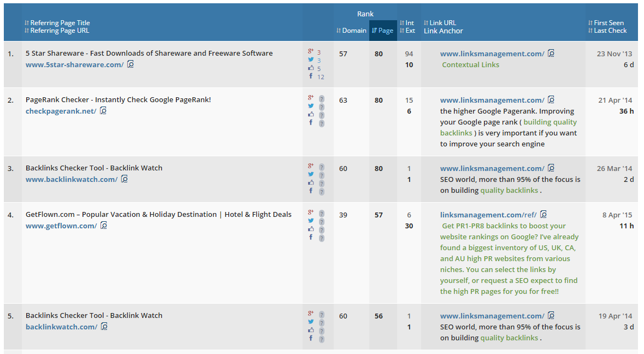Viewport: 644px width, 354px height.
Task: Click magnifier icon beside linksmanagement.com/ref/
Action: [x=544, y=214]
